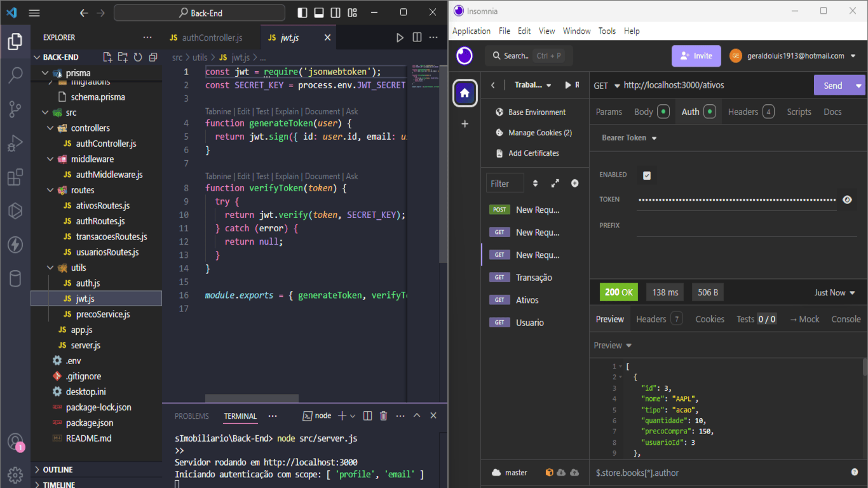
Task: Open the Tools menu in Insomnia
Action: [607, 31]
